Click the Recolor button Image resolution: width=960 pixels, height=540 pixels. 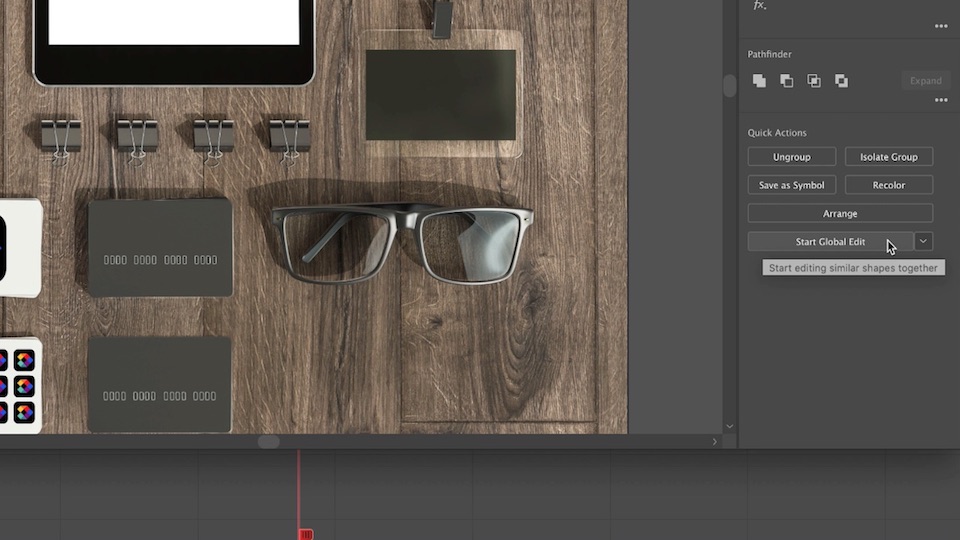click(x=889, y=185)
